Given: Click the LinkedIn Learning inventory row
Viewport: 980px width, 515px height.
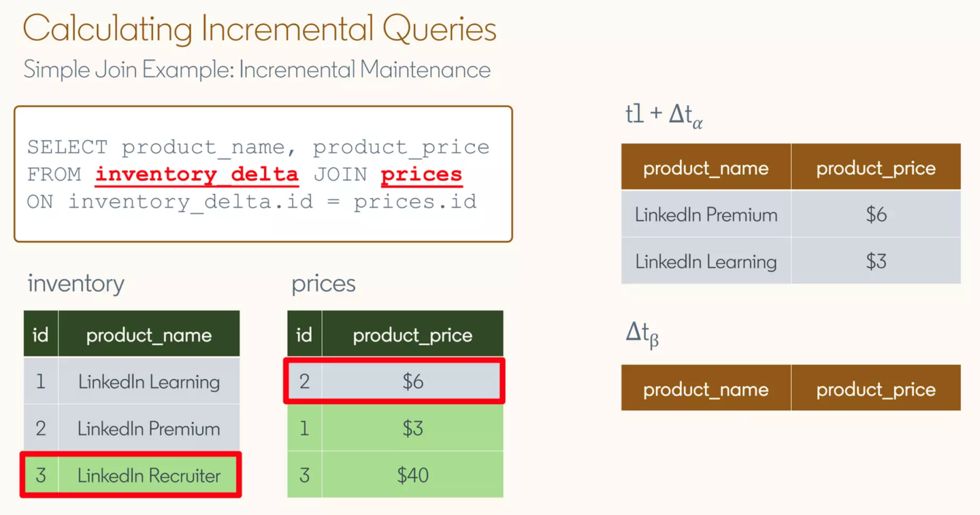Looking at the screenshot, I should (x=131, y=381).
